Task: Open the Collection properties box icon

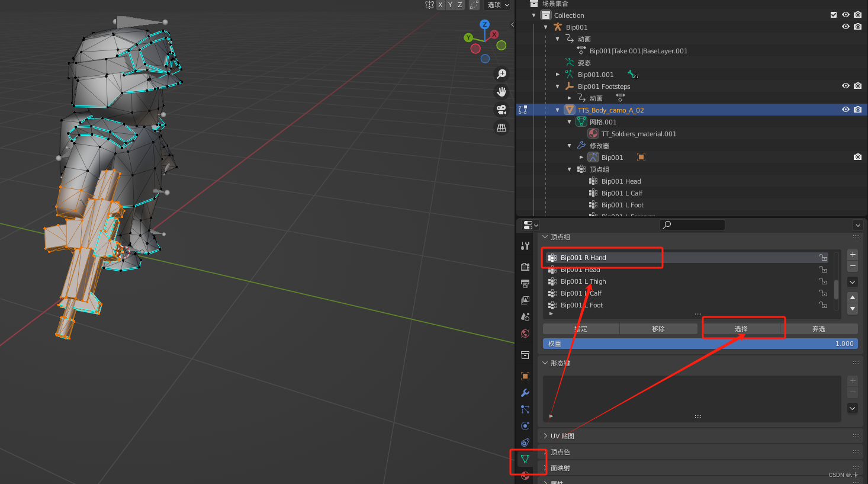Action: pyautogui.click(x=525, y=355)
